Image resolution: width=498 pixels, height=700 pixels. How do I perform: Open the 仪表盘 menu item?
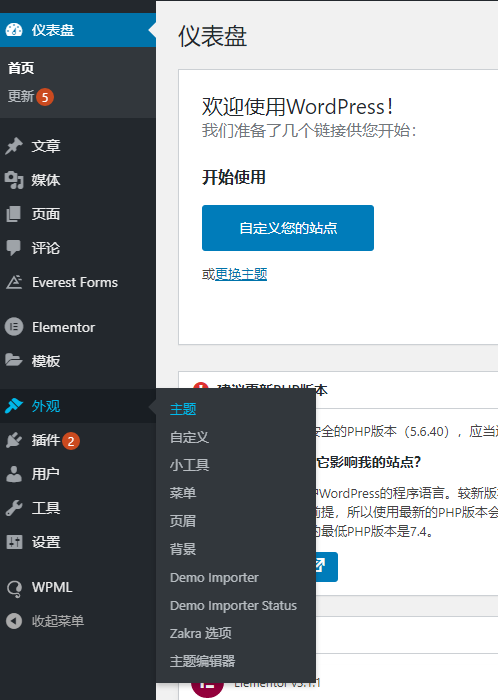point(78,30)
